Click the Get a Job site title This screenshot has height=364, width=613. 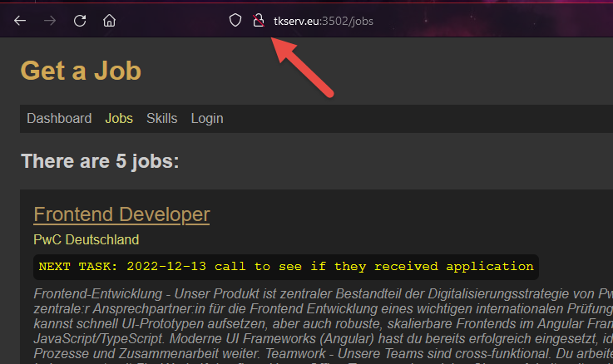coord(81,71)
